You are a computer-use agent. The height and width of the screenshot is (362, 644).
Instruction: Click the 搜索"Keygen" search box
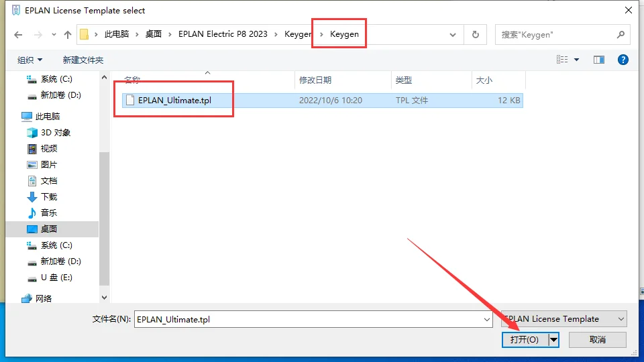point(557,34)
